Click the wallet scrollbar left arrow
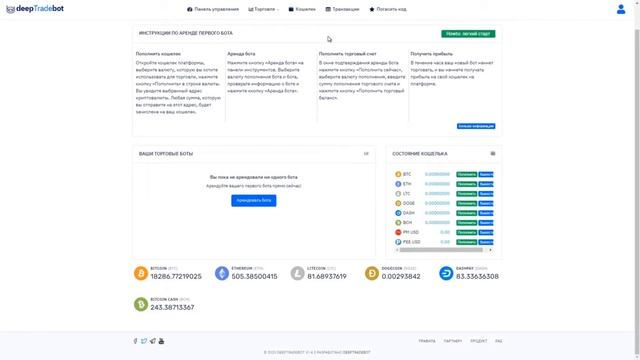 point(397,250)
